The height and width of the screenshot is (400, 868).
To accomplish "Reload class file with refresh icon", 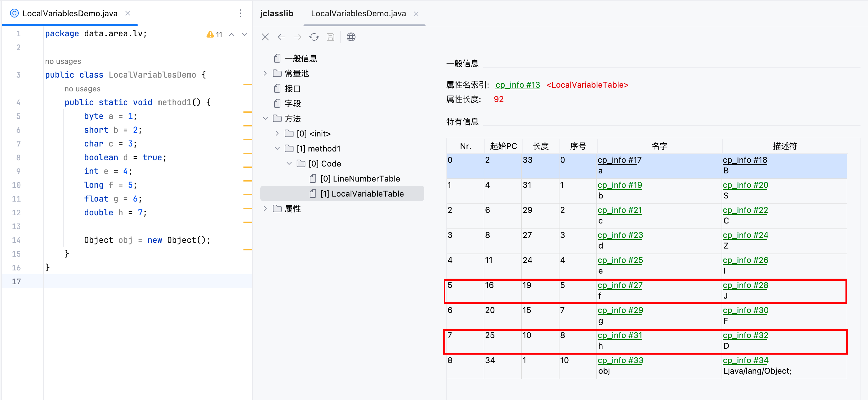I will [314, 37].
